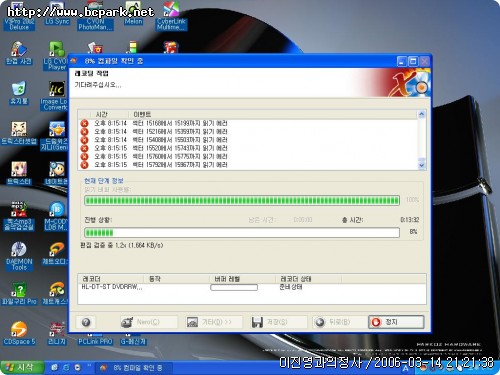The height and width of the screenshot is (375, 500).
Task: Click the 시간 column header
Action: [x=109, y=114]
